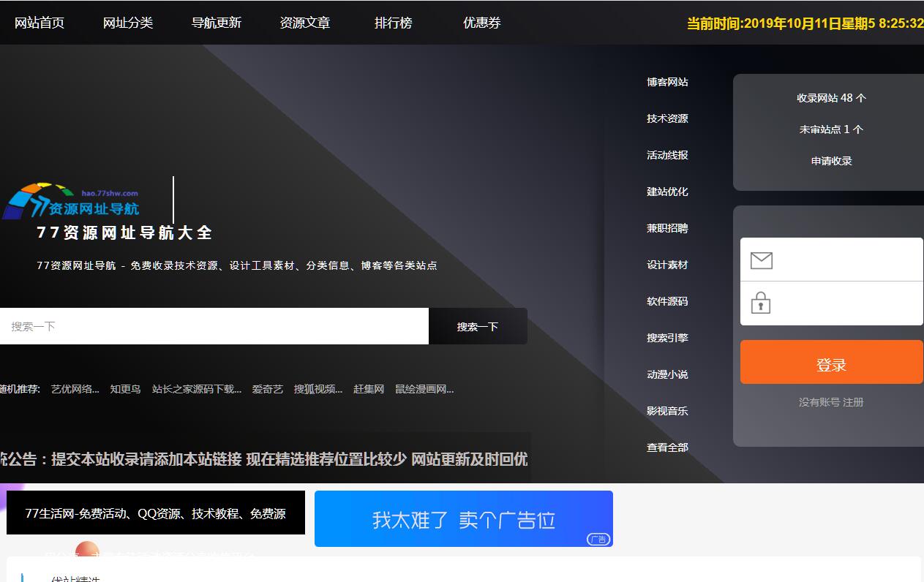Open the 建站优化 category

coord(667,192)
